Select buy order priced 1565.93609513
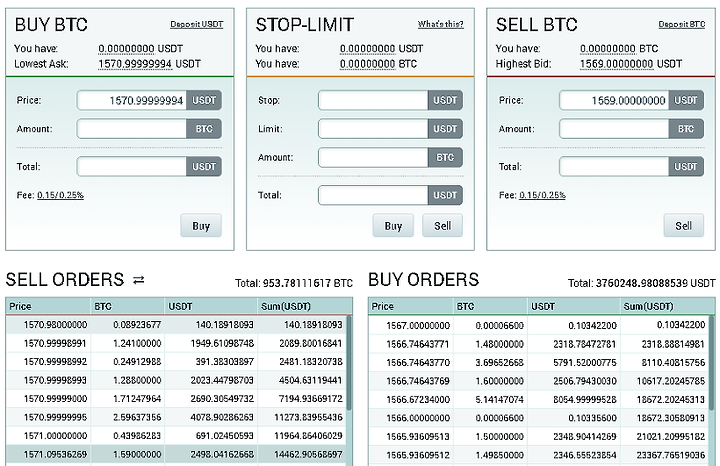The image size is (720, 466). tap(539, 436)
